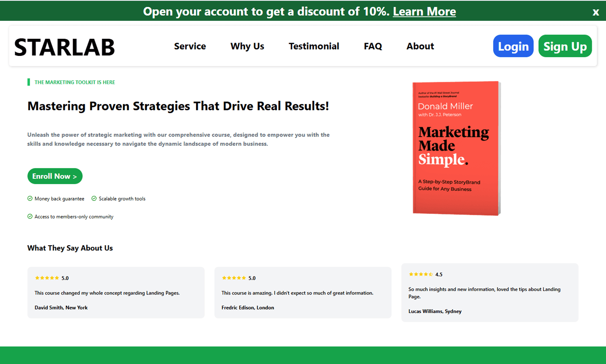Click Fredric Edison's star rating
This screenshot has height=364, width=606.
[234, 278]
